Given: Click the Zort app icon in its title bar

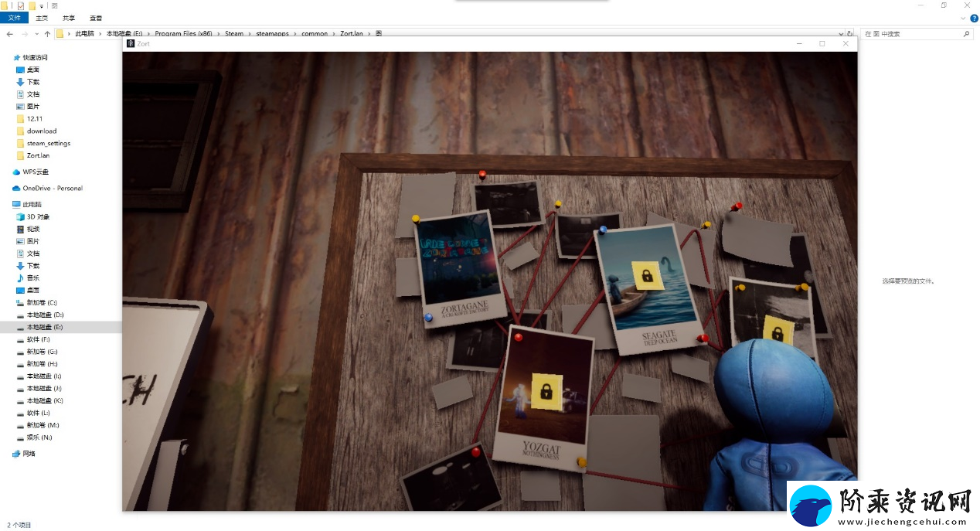Looking at the screenshot, I should point(130,43).
